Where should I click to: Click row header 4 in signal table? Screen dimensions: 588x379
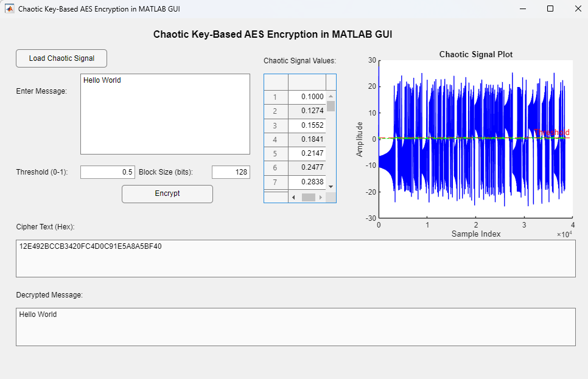(x=276, y=139)
